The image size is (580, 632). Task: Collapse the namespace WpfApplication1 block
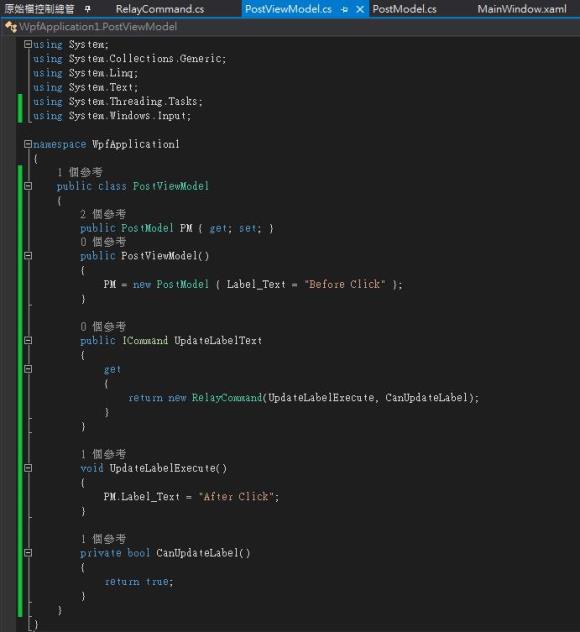[28, 144]
